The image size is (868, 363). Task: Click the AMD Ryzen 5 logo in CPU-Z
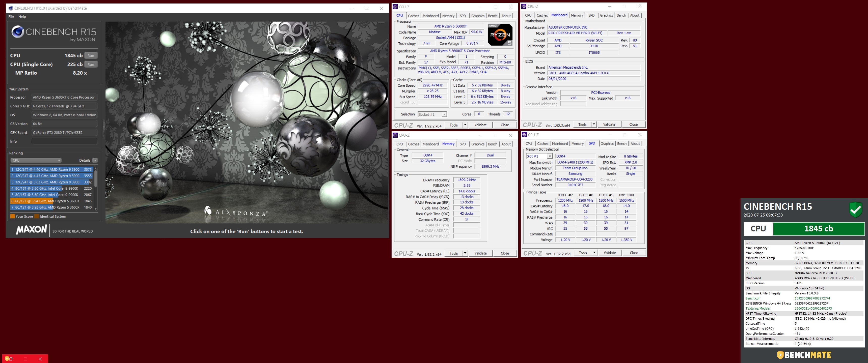click(500, 35)
